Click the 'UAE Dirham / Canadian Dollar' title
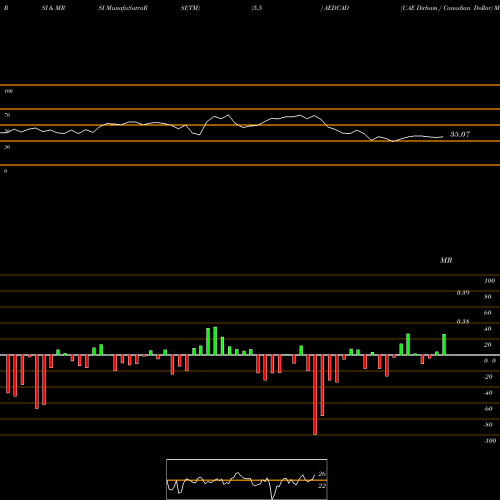Viewport: 500px width, 500px height. click(x=447, y=8)
